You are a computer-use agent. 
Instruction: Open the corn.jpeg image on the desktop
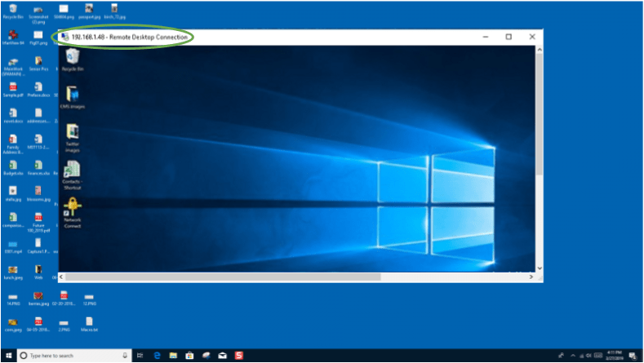13,325
